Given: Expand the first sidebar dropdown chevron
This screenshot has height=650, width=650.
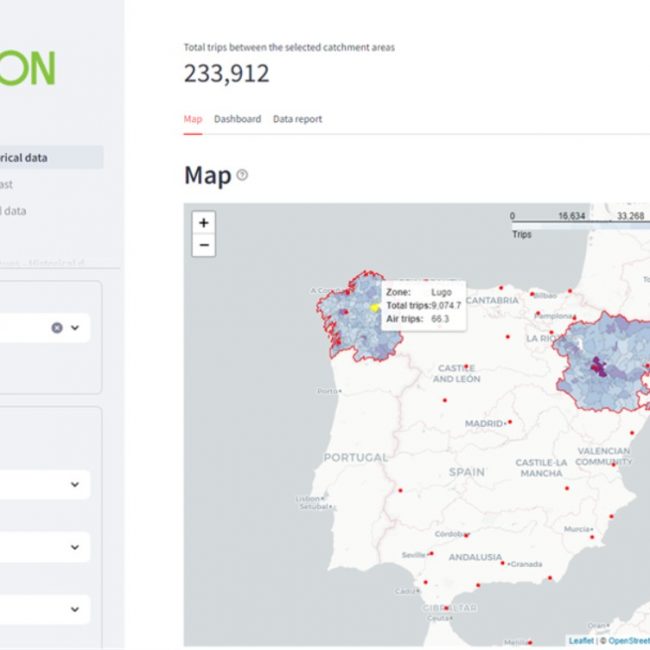Looking at the screenshot, I should pos(75,328).
